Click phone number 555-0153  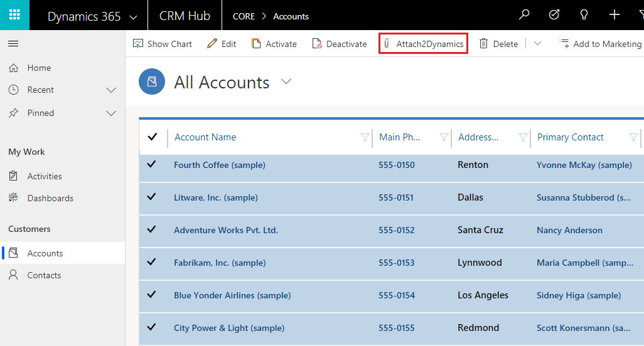[x=396, y=263]
